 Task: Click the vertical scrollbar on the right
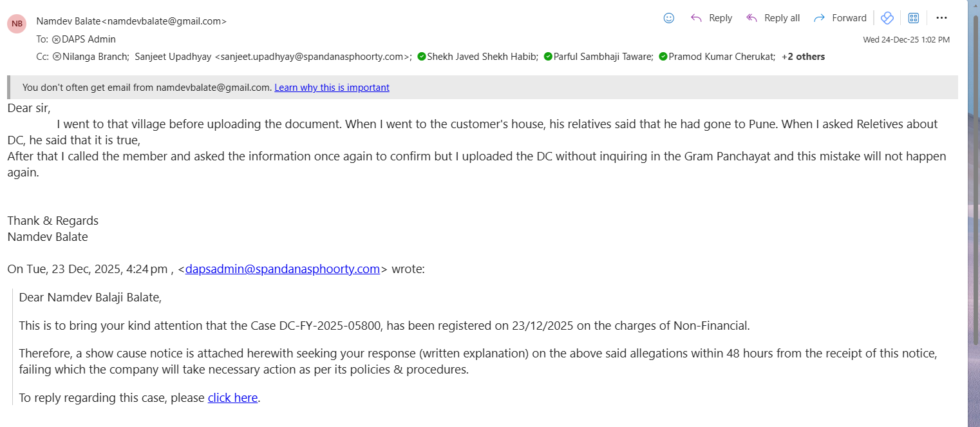(x=973, y=193)
